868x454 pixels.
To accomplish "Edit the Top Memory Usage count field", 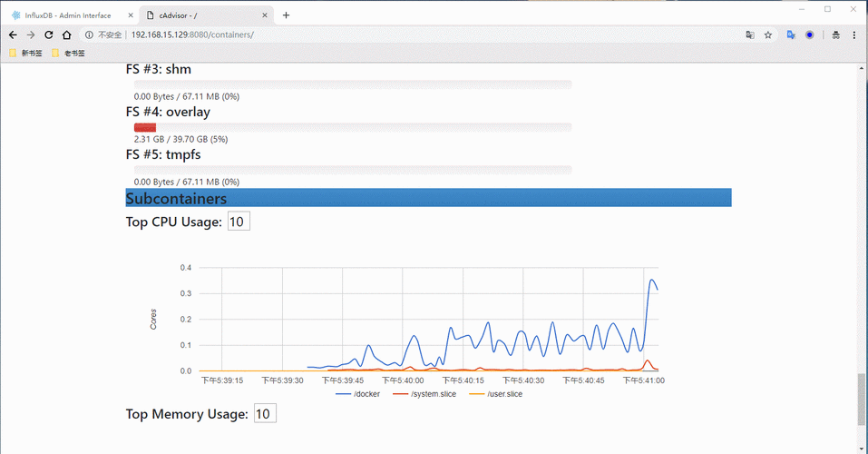I will point(265,413).
